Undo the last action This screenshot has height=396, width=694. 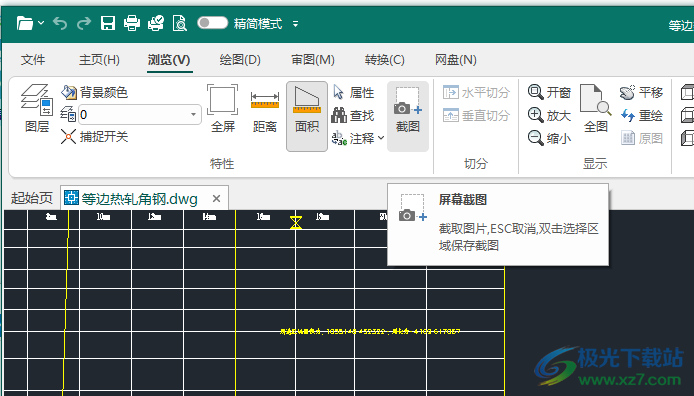pyautogui.click(x=60, y=23)
